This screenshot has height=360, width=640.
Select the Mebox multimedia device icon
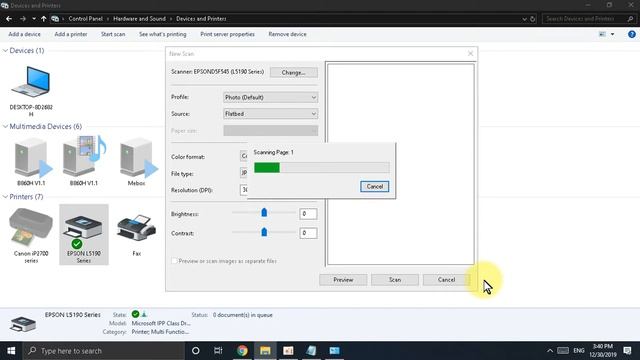(138, 157)
